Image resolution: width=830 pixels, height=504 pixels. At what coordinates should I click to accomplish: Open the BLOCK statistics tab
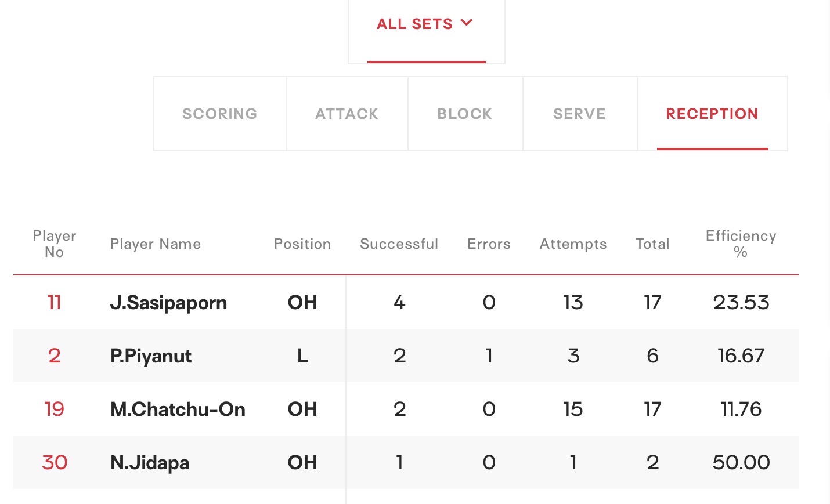(465, 114)
